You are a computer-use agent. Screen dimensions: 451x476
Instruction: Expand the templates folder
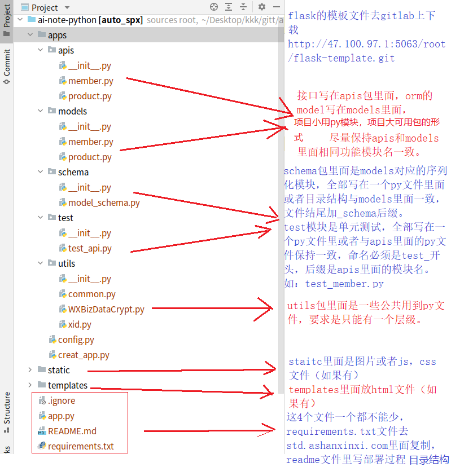point(30,385)
